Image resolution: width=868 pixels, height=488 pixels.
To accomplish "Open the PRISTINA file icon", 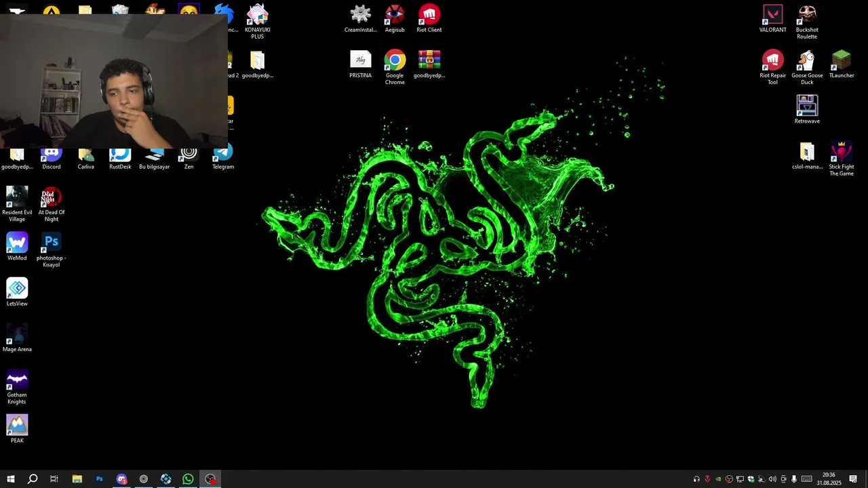I will (360, 64).
